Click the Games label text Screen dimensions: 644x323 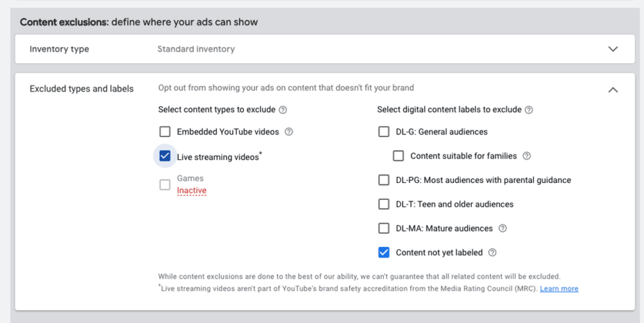click(190, 178)
